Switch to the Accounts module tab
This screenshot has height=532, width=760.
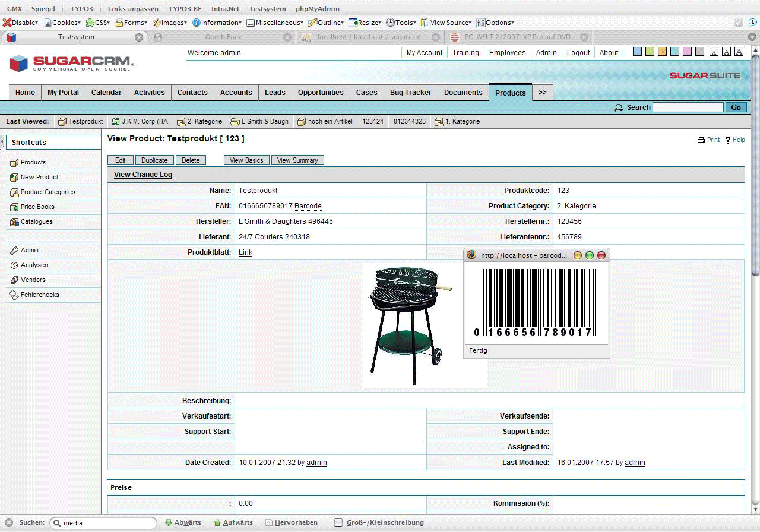click(236, 92)
